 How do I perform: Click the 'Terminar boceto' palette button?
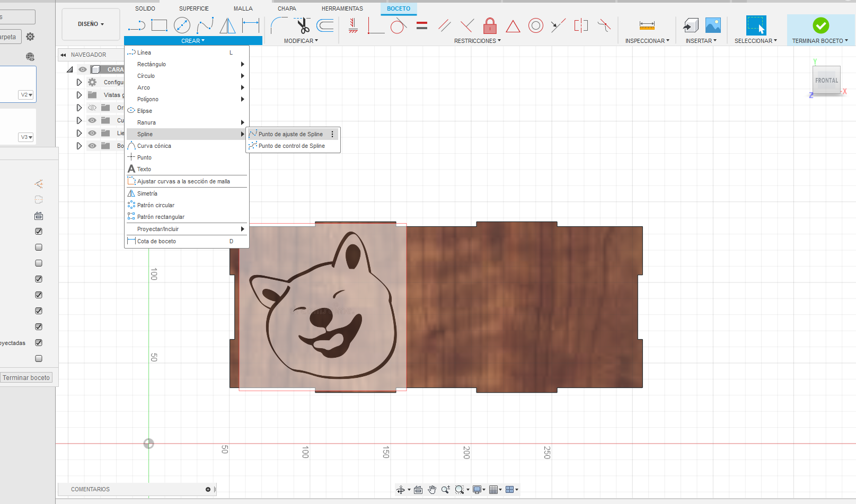pos(26,378)
